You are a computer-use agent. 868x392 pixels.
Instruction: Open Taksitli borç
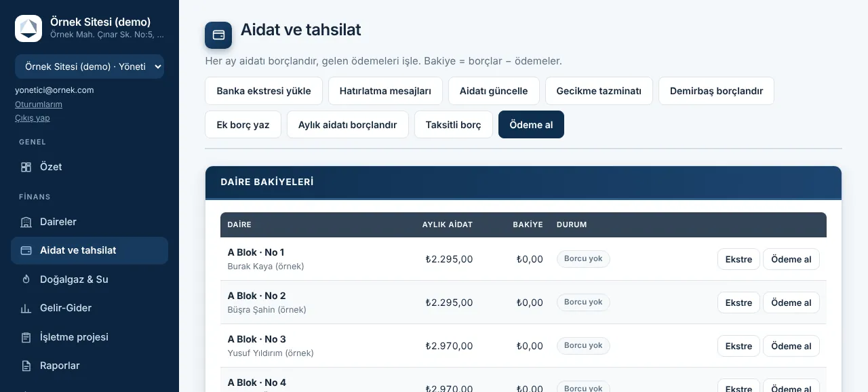point(453,125)
